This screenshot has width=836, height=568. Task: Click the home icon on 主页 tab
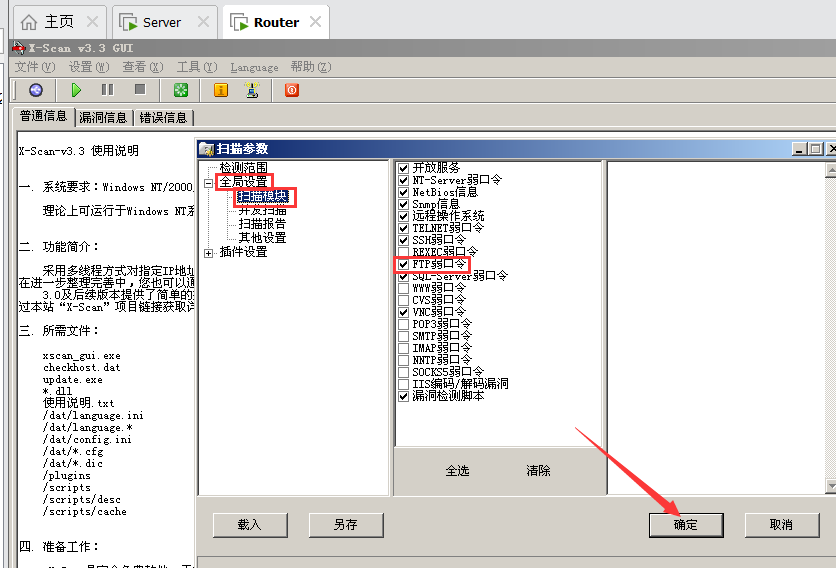point(29,22)
